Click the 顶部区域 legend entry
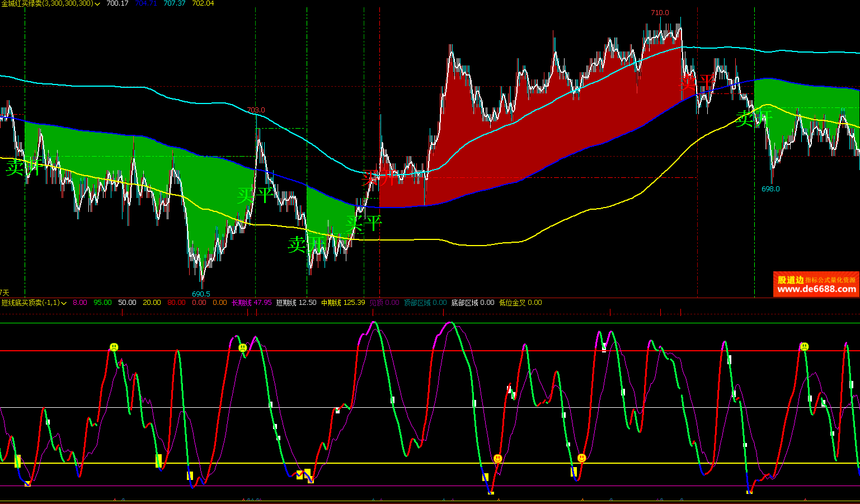 (425, 303)
